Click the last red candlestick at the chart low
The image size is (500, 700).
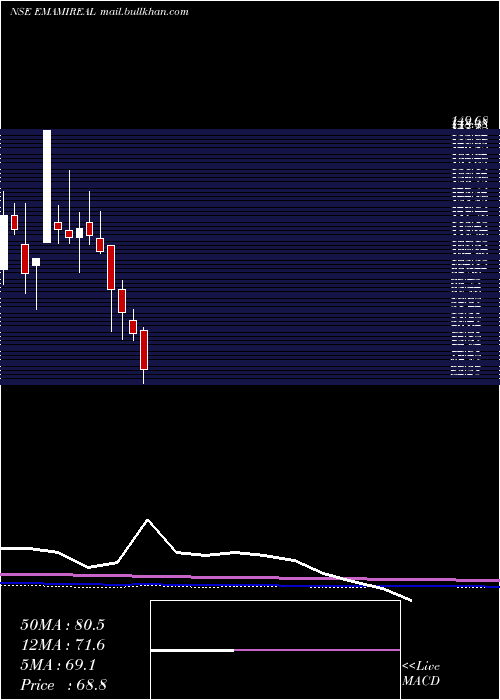[144, 350]
